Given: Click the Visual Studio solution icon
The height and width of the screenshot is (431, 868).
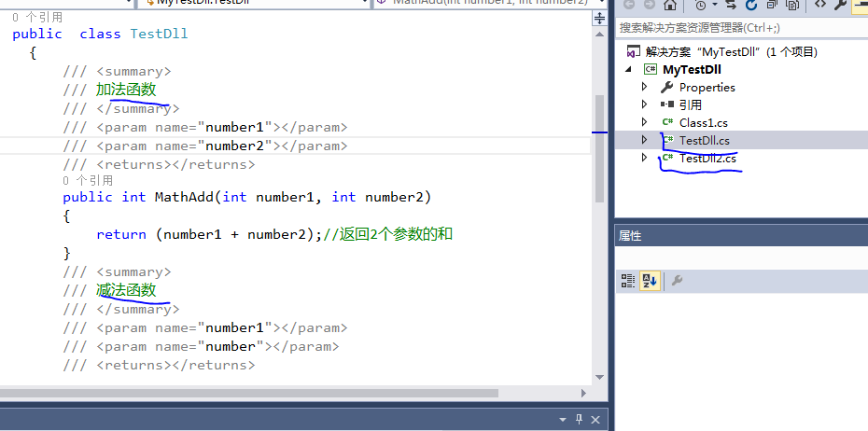Looking at the screenshot, I should 633,52.
